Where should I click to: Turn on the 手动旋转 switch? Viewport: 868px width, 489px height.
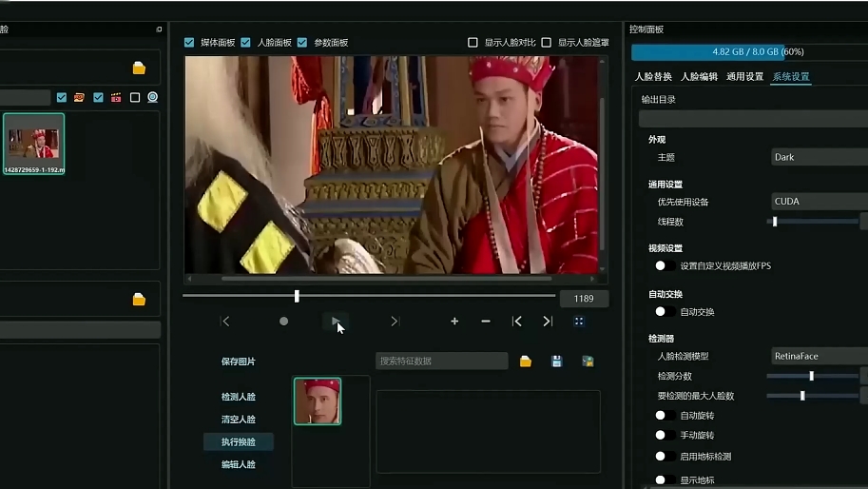point(665,436)
